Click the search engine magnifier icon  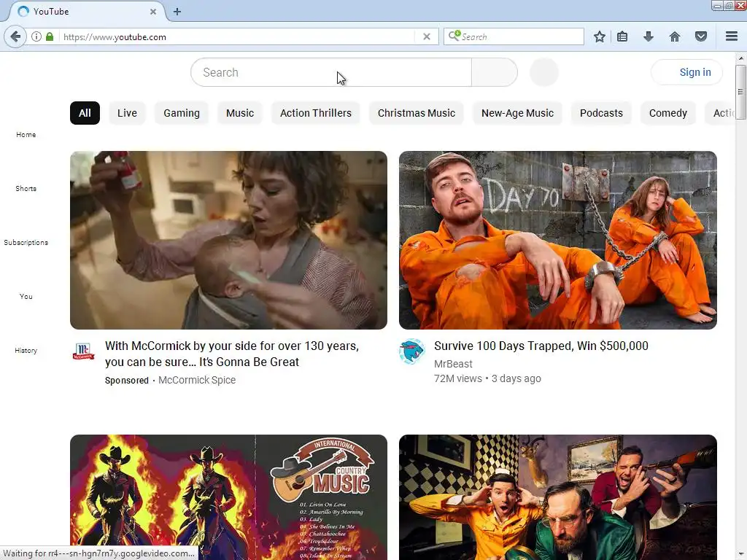[454, 36]
